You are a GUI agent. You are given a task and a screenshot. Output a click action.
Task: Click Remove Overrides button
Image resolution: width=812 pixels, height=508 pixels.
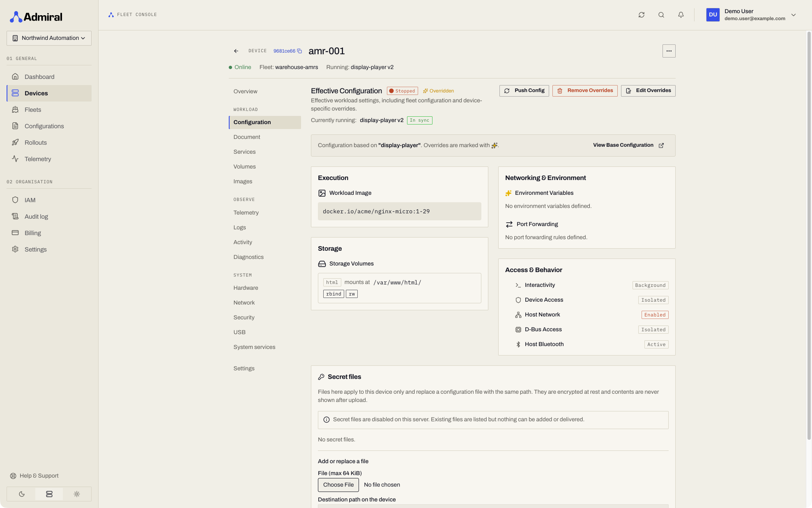click(x=585, y=91)
